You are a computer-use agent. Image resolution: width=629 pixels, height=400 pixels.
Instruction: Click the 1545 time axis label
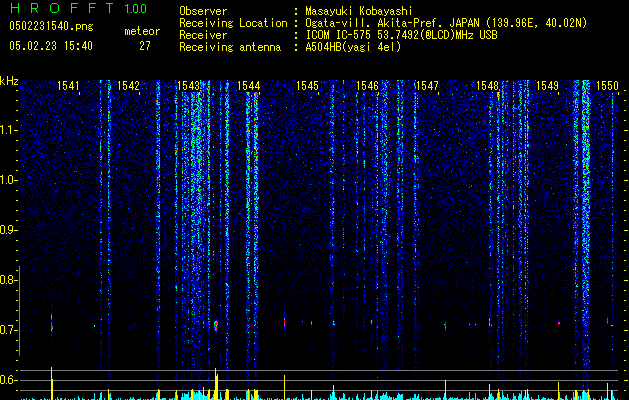pyautogui.click(x=307, y=85)
